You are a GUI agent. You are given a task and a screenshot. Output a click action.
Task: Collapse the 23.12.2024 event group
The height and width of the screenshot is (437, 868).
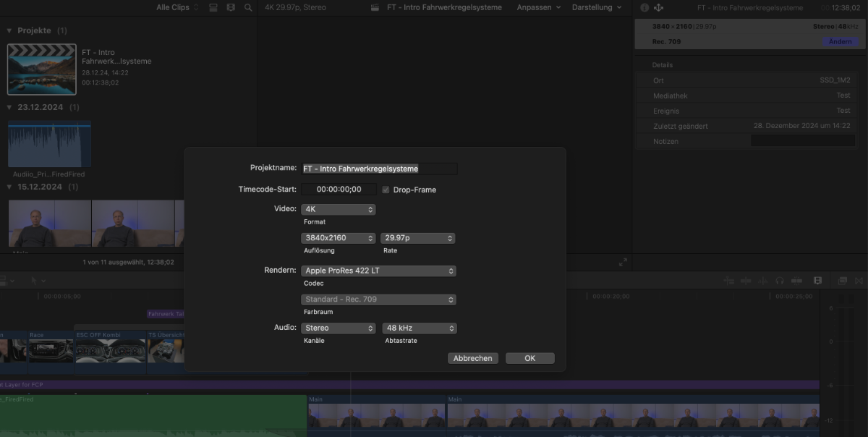click(x=9, y=107)
